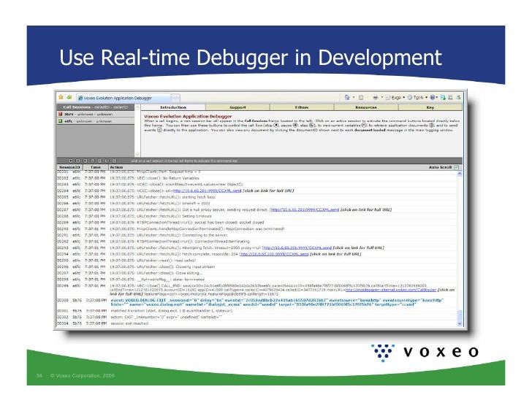Open the Resources tab

[x=365, y=107]
